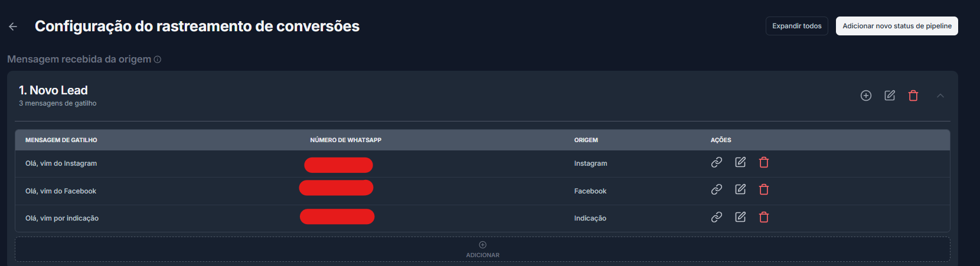Delete the Facebook trigger message row
Image resolution: width=980 pixels, height=266 pixels.
(764, 189)
